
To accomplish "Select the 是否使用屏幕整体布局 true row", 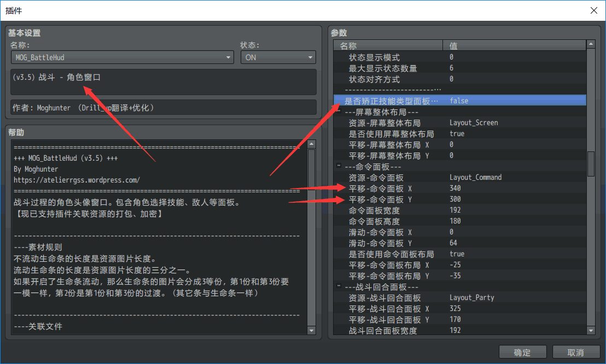I will pos(391,134).
